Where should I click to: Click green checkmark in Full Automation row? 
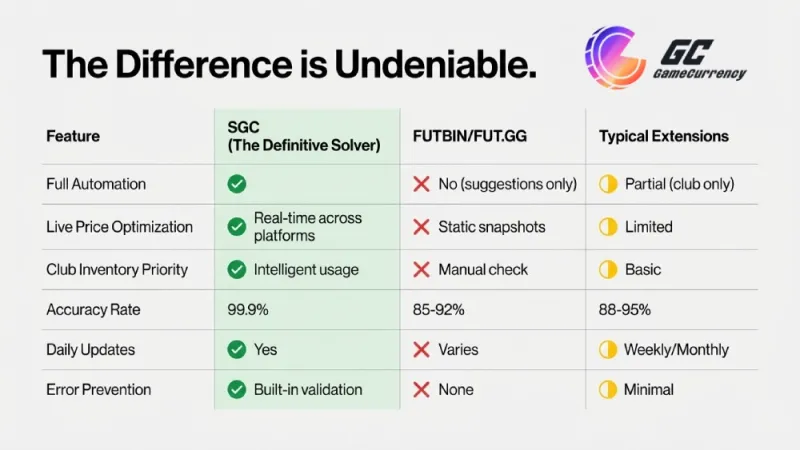pyautogui.click(x=237, y=184)
